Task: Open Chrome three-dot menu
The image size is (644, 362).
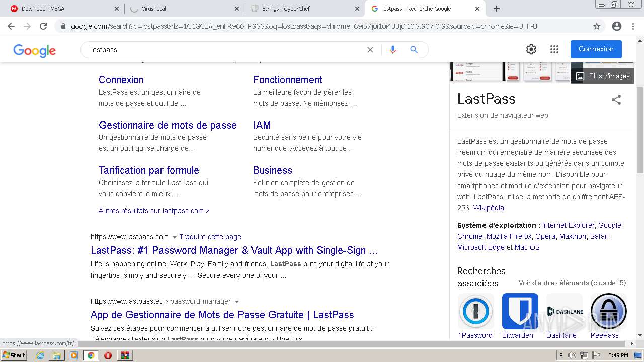Action: tap(634, 26)
